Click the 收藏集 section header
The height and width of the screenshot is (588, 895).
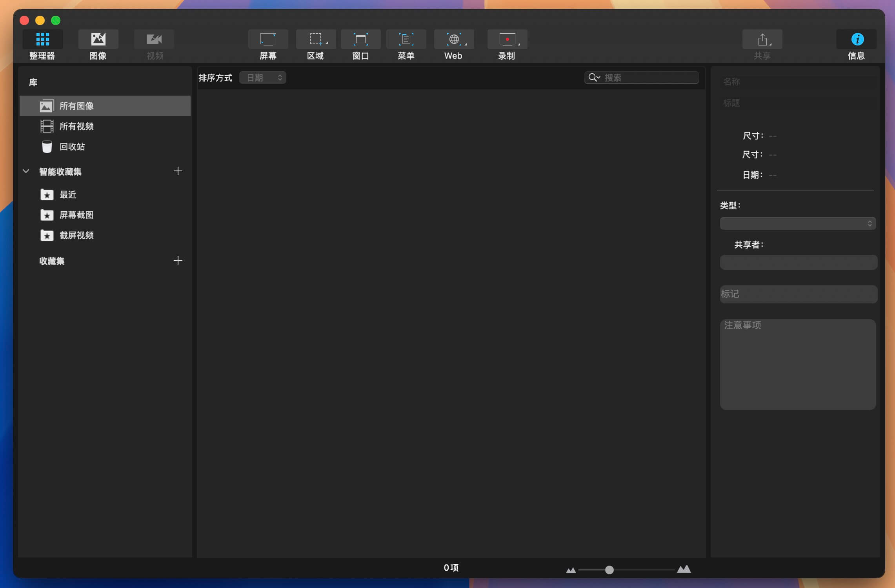click(x=52, y=261)
